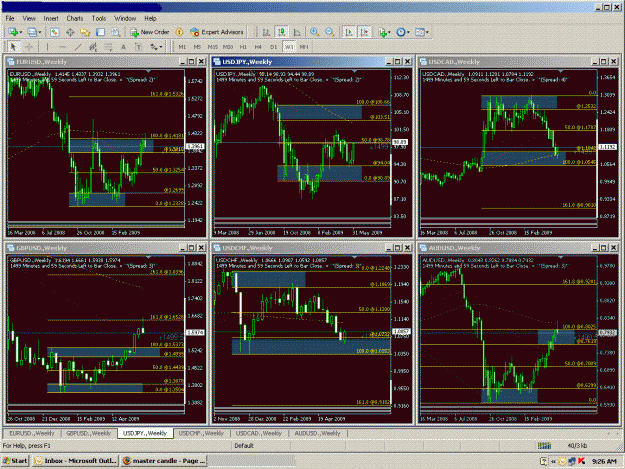Launch MetaEditor yellow diamond icon
The height and width of the screenshot is (469, 625).
point(179,32)
